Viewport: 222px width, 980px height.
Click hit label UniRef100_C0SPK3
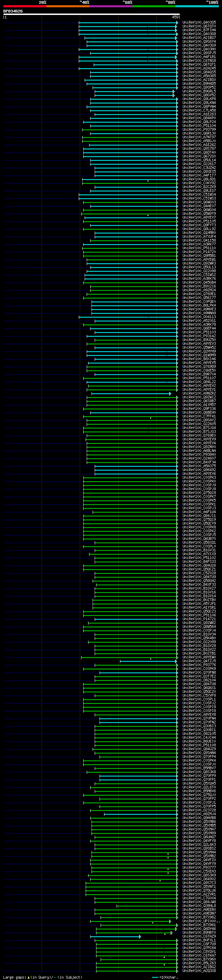(x=199, y=477)
